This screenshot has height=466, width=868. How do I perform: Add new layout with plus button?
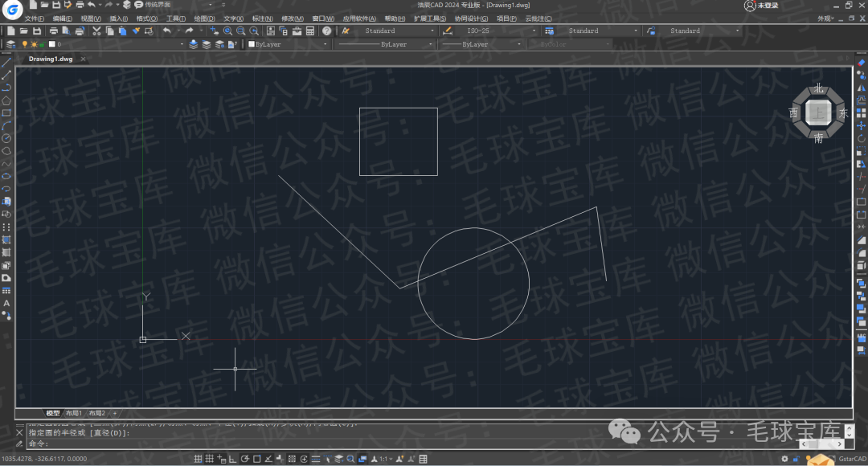115,414
